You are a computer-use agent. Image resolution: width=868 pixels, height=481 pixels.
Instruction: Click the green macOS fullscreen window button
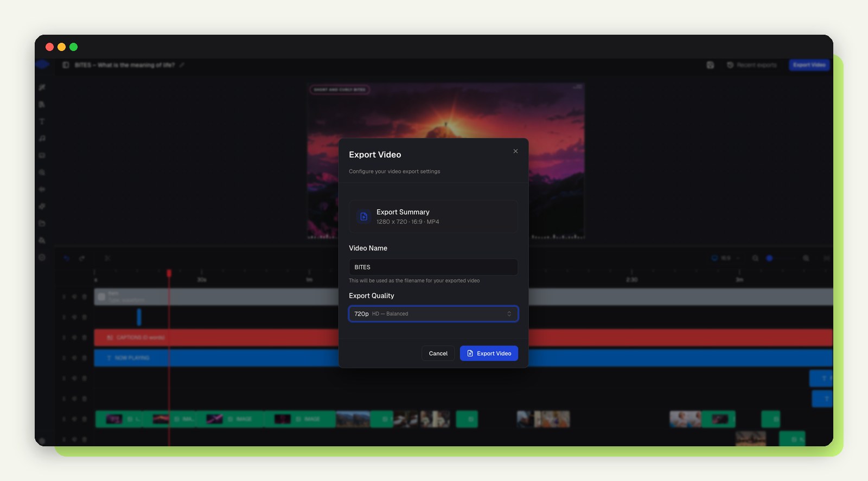click(x=73, y=47)
